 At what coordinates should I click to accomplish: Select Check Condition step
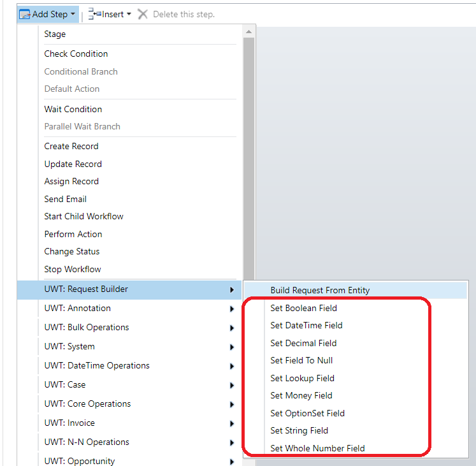tap(76, 54)
